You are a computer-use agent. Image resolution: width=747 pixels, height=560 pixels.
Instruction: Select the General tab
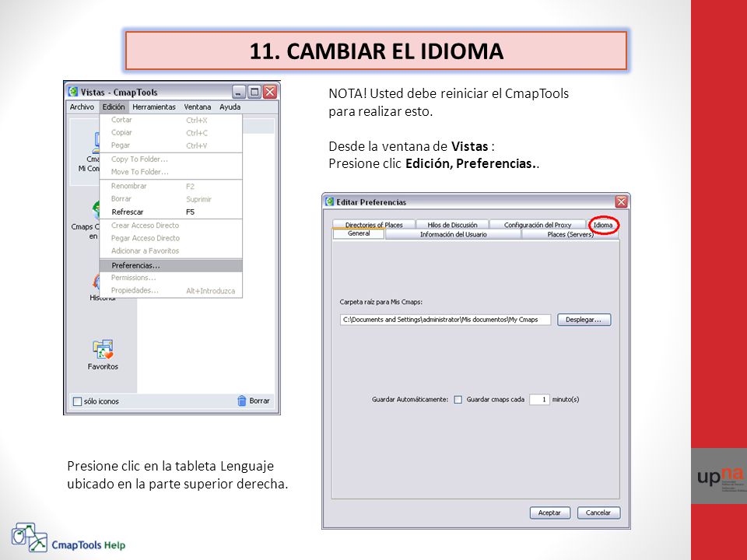(359, 234)
